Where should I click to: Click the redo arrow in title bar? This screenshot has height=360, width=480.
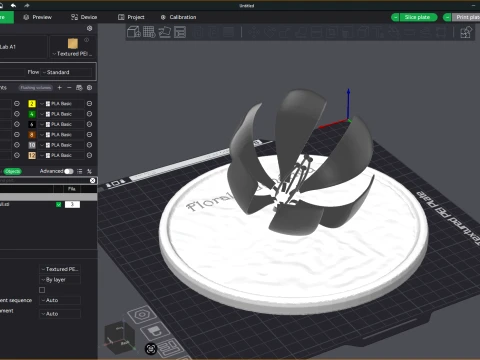coord(27,5)
